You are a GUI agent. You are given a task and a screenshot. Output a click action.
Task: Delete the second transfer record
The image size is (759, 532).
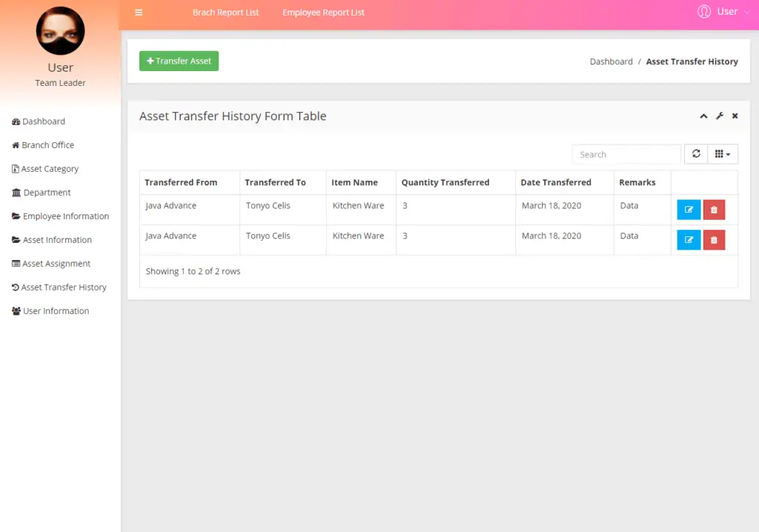tap(713, 239)
